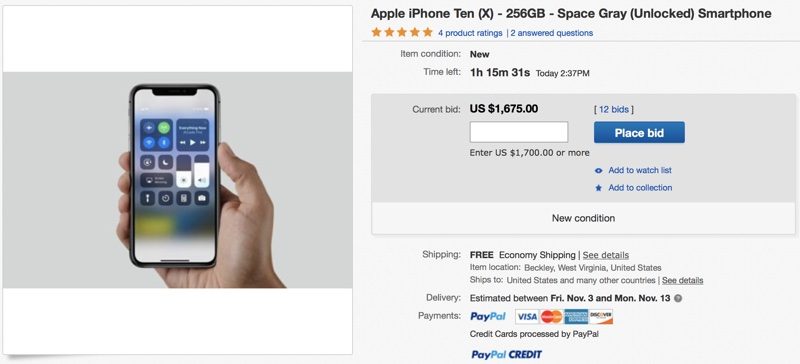
Task: Click the PayPal Credit logo
Action: [506, 354]
